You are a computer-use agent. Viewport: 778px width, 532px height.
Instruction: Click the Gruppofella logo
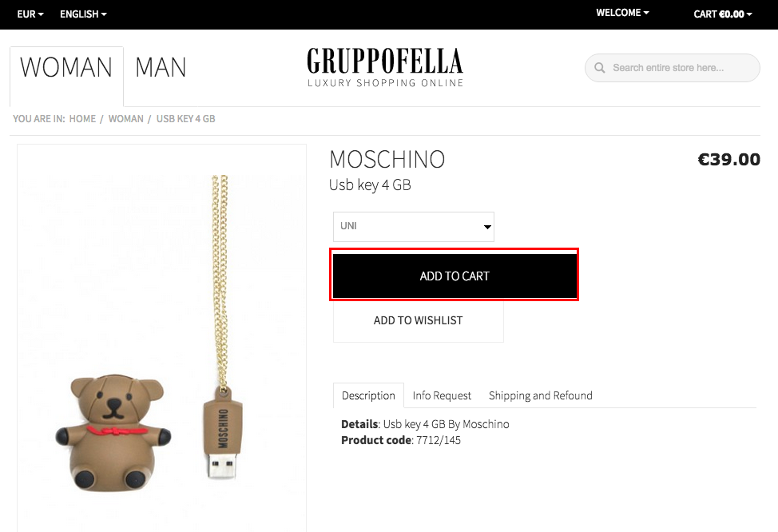click(x=385, y=67)
